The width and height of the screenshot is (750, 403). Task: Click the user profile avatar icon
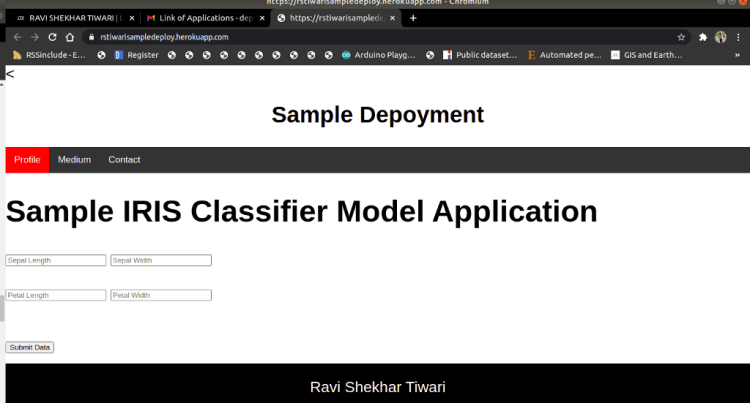tap(721, 37)
